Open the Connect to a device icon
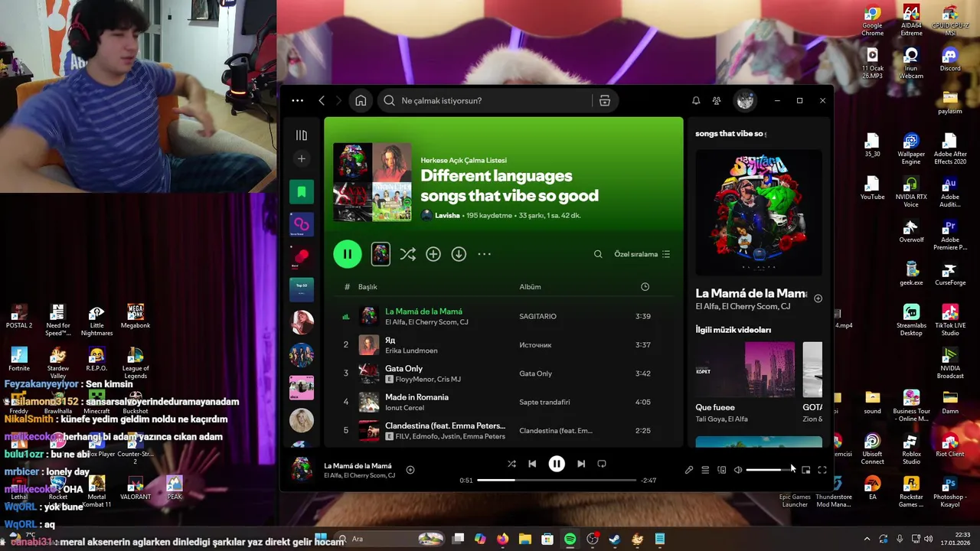The image size is (980, 551). [x=721, y=470]
